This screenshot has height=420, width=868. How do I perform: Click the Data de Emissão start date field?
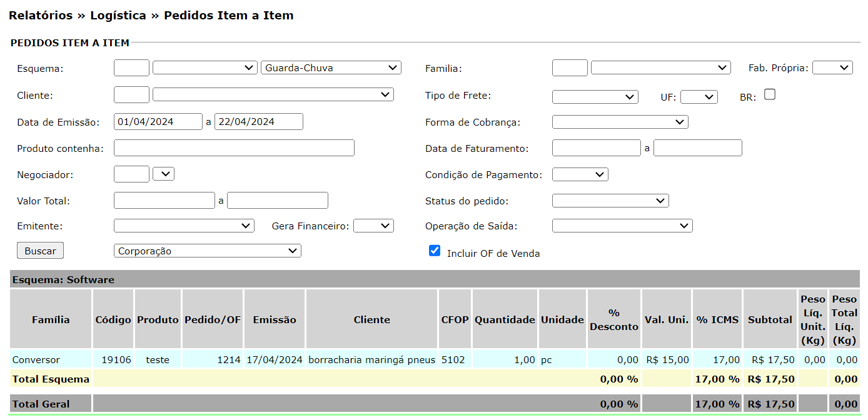(x=158, y=122)
